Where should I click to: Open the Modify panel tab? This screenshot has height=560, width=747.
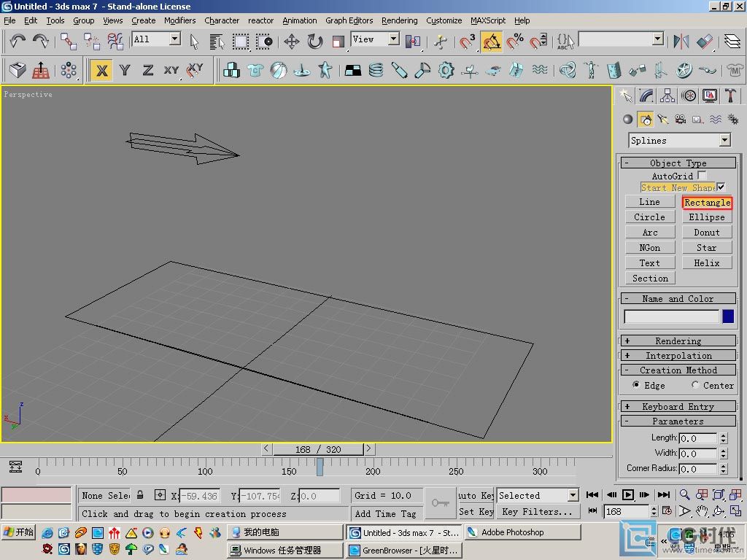tap(646, 96)
